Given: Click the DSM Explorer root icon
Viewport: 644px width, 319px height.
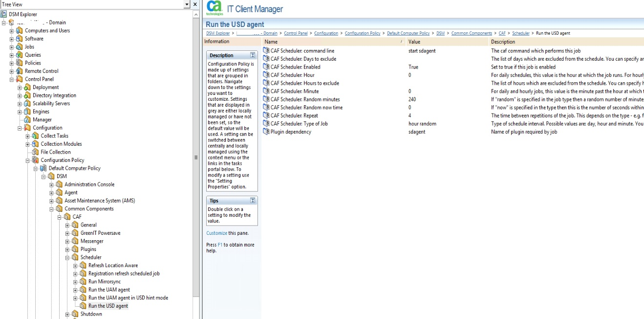Looking at the screenshot, I should click(x=4, y=14).
